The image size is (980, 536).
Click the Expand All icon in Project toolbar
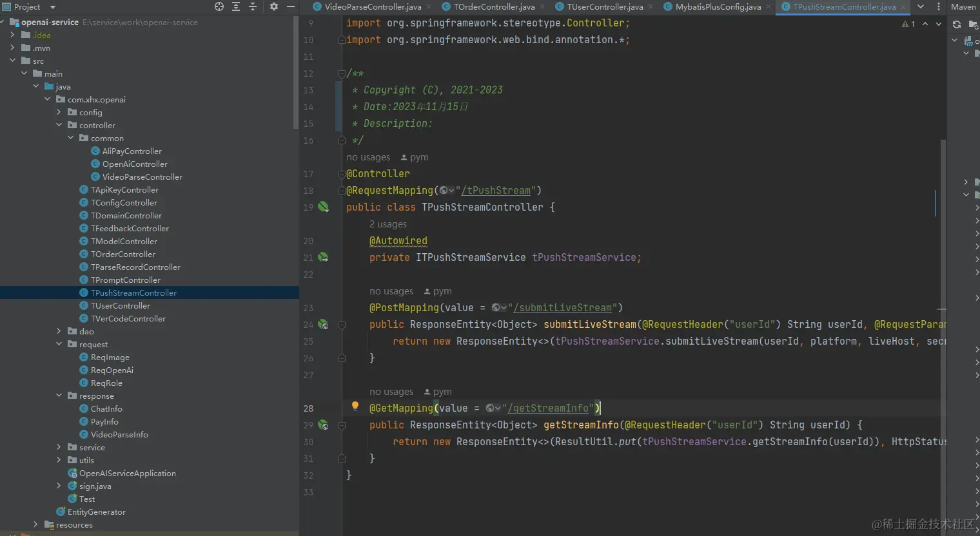coord(236,6)
